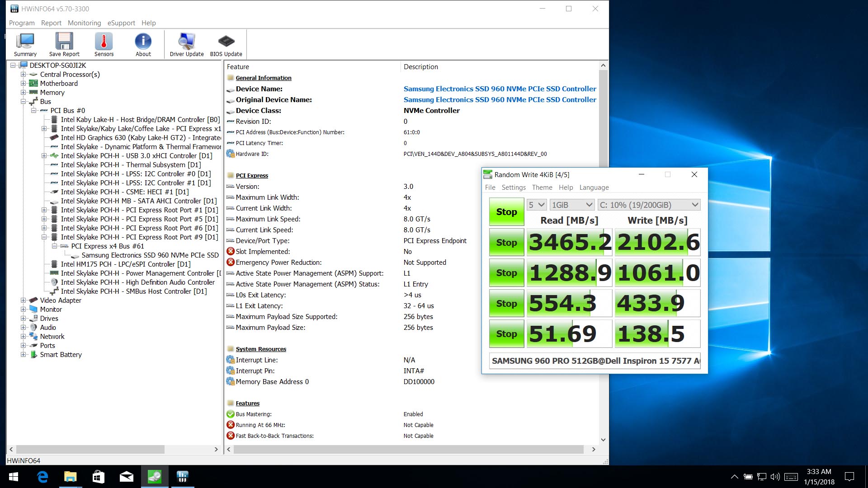Open File Explorer from taskbar
Image resolution: width=868 pixels, height=488 pixels.
[x=71, y=477]
